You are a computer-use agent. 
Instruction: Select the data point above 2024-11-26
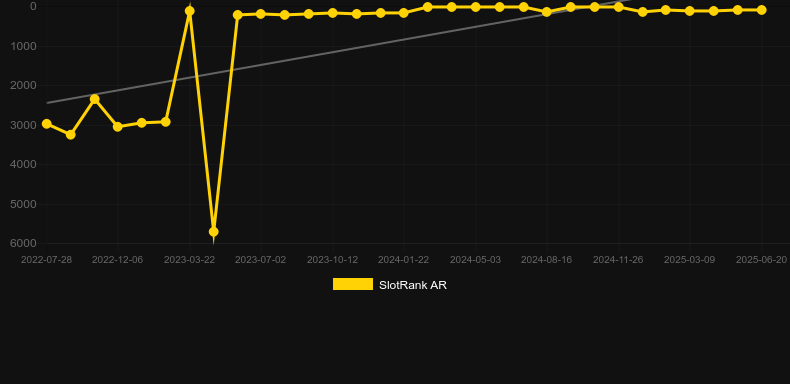(618, 7)
